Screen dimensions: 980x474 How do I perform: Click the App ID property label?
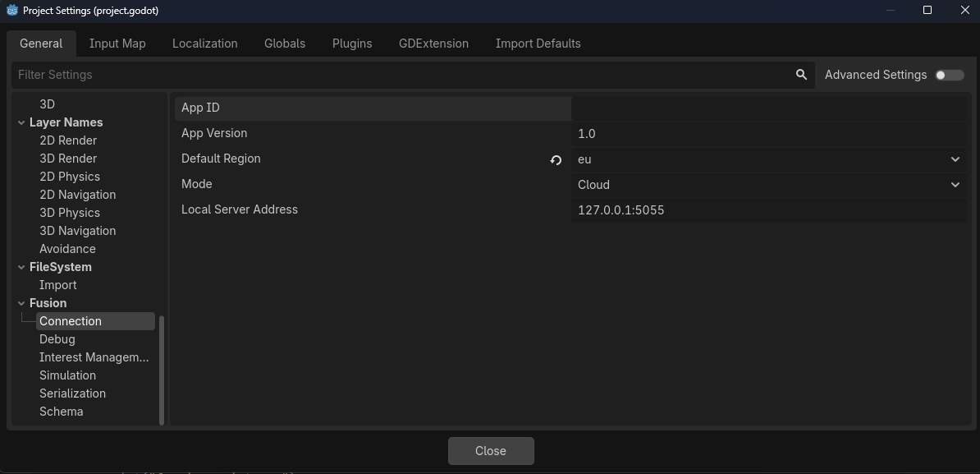click(200, 108)
